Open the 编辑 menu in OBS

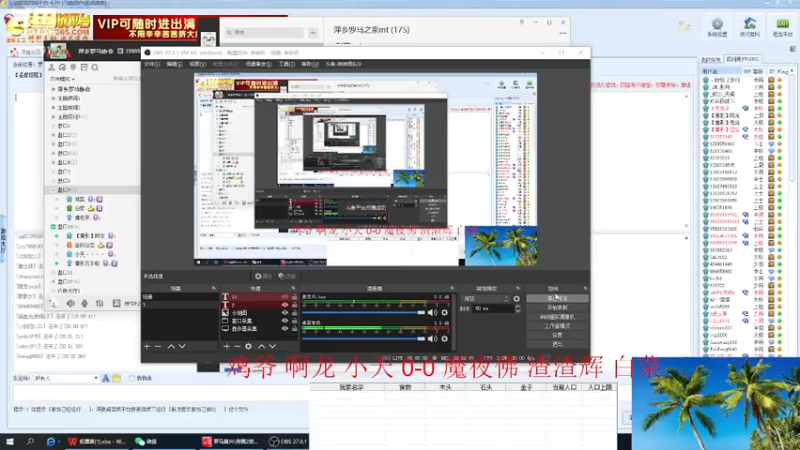click(174, 64)
